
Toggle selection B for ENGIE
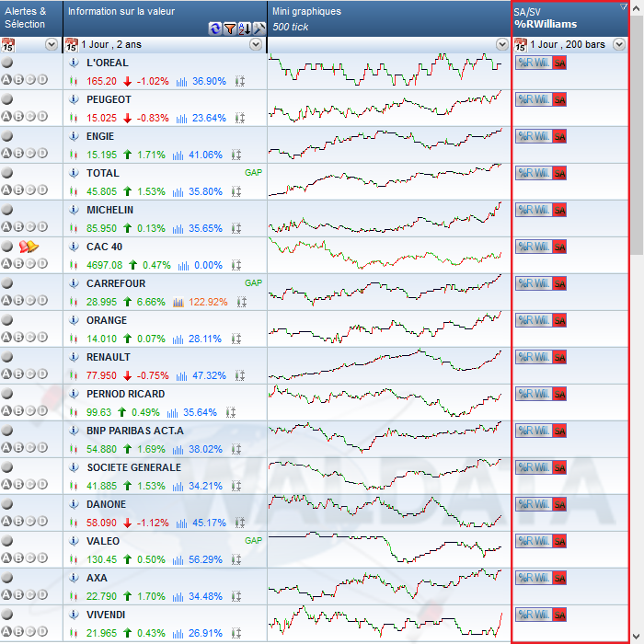pyautogui.click(x=18, y=154)
